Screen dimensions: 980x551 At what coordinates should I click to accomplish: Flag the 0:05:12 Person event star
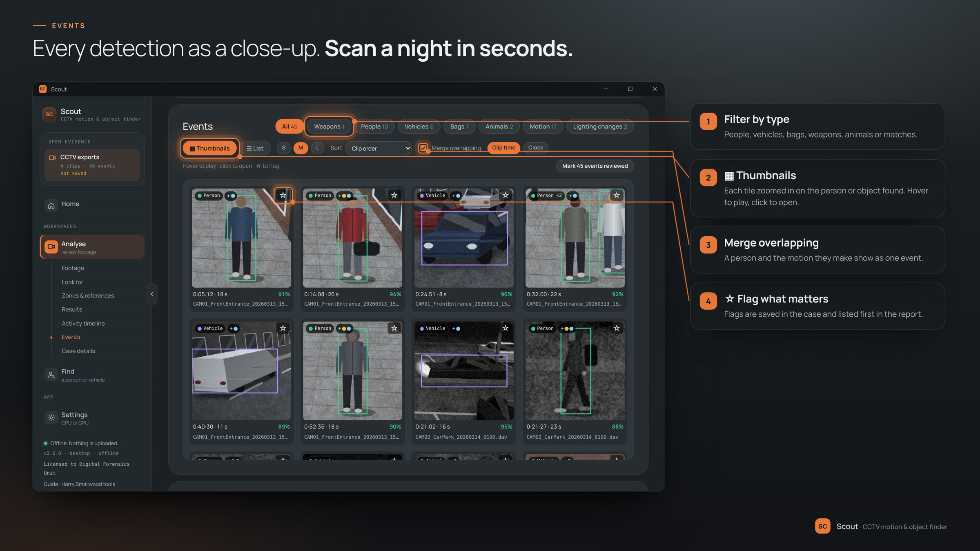pyautogui.click(x=283, y=195)
